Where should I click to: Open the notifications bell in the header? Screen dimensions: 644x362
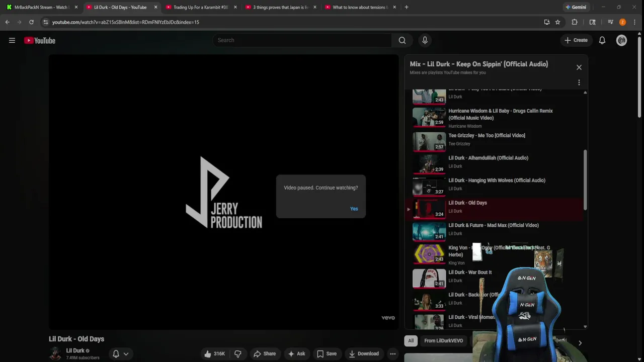tap(602, 40)
